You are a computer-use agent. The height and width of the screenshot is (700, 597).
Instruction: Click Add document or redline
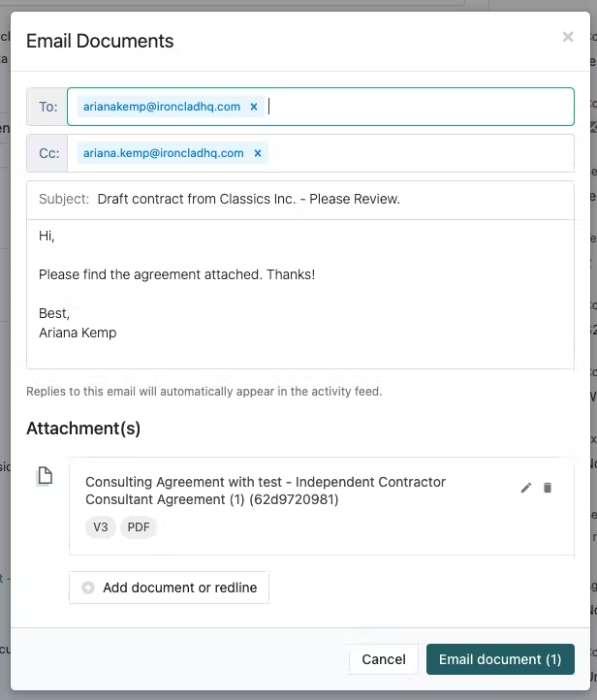(170, 588)
